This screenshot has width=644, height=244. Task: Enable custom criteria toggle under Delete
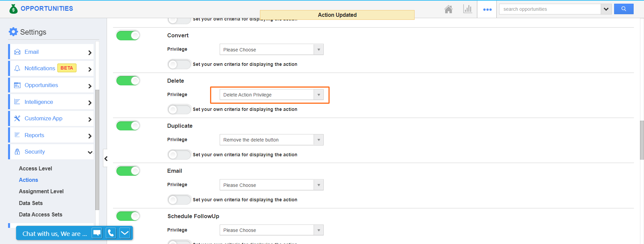click(x=179, y=109)
